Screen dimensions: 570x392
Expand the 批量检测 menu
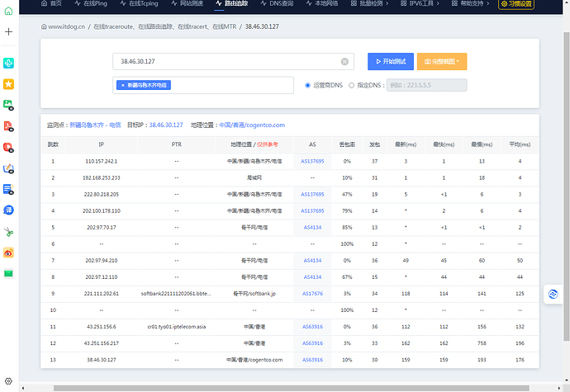369,3
